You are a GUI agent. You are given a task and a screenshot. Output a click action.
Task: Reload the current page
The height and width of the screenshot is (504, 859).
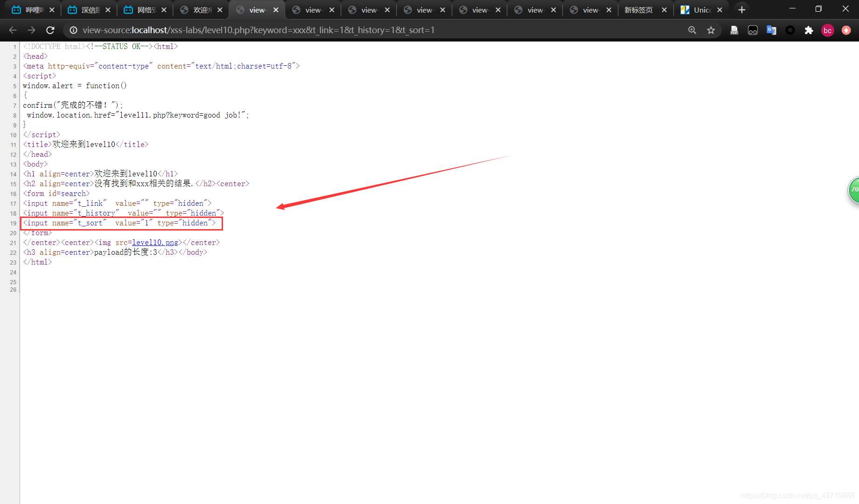tap(50, 30)
